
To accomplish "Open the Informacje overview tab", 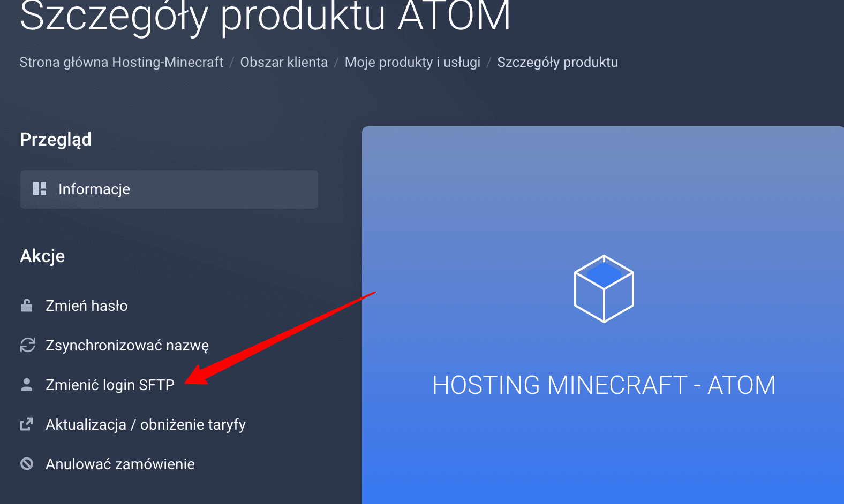I will pos(169,189).
